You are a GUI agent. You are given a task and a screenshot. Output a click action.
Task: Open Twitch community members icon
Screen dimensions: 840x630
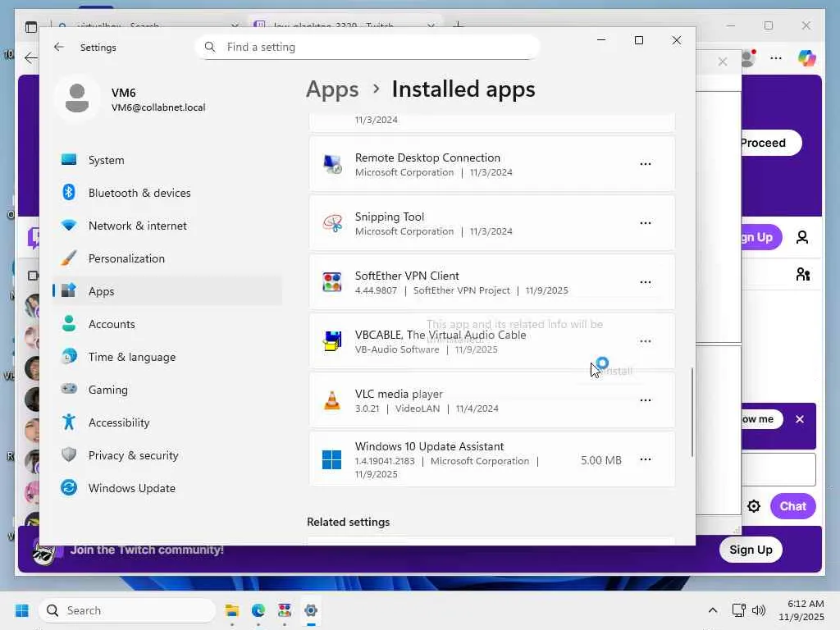pos(802,275)
